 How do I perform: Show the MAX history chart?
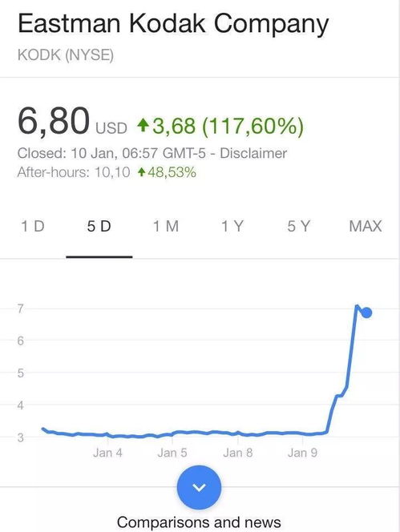[366, 226]
